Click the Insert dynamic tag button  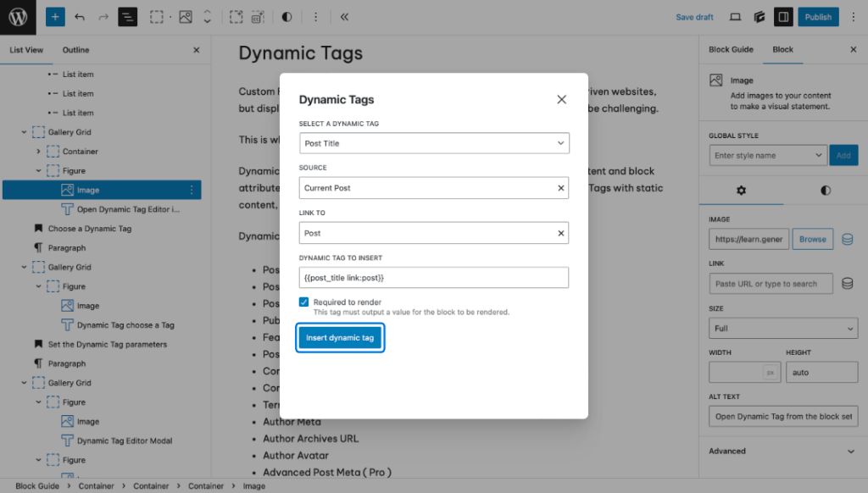pos(340,337)
